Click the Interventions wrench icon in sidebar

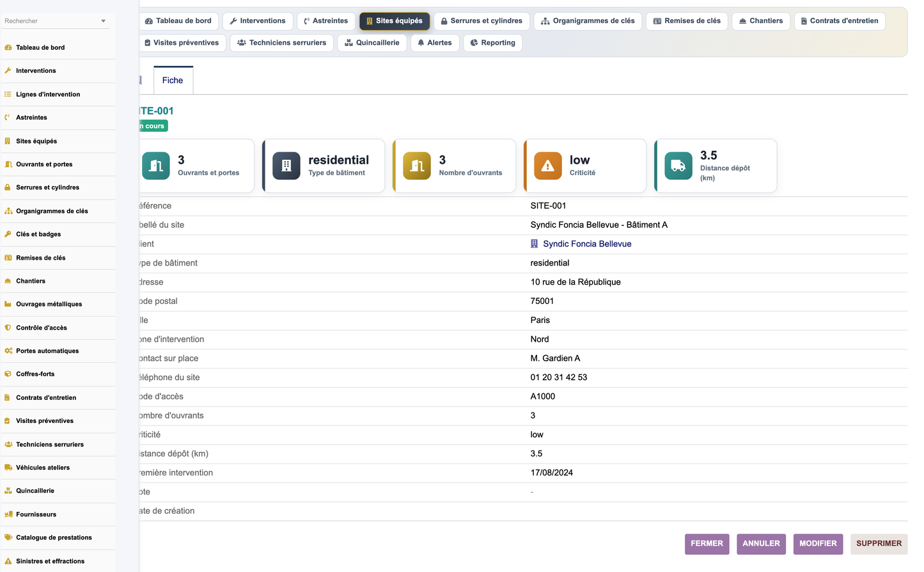[x=8, y=70]
